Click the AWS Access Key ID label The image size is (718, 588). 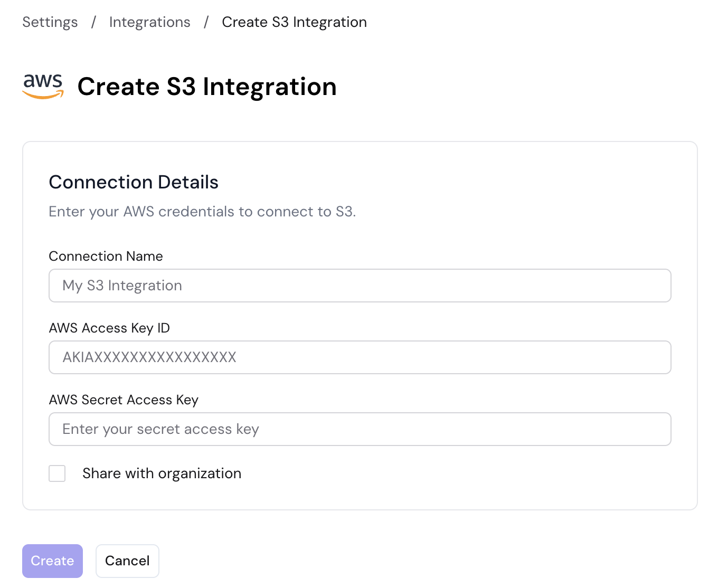click(109, 328)
